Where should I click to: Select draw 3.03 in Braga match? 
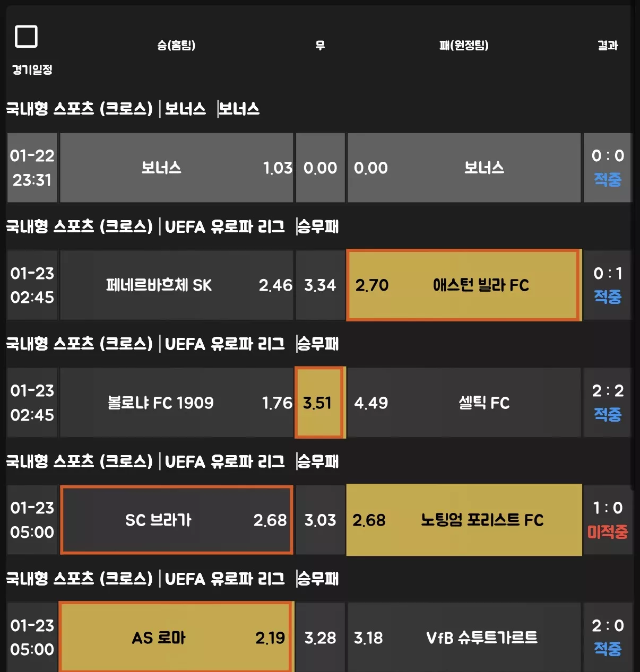[320, 520]
